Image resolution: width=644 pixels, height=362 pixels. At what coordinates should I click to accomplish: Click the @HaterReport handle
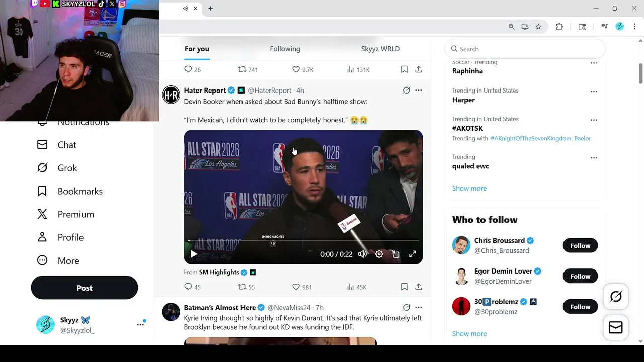click(x=270, y=90)
